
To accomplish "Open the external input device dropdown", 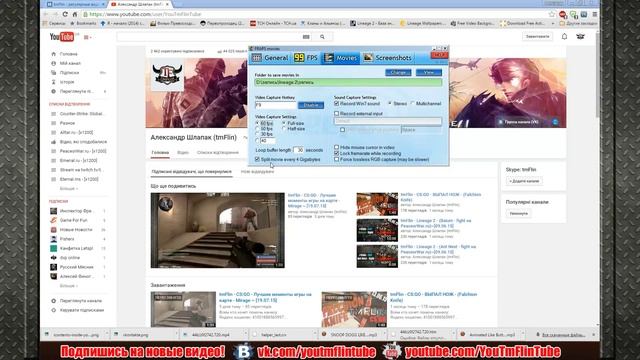I will click(388, 121).
